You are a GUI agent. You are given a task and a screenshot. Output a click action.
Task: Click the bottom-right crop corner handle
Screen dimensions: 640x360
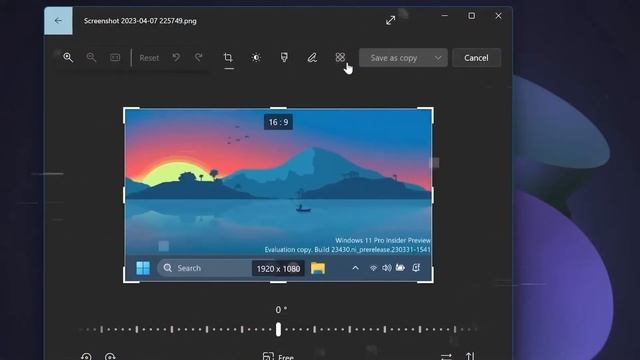point(431,280)
